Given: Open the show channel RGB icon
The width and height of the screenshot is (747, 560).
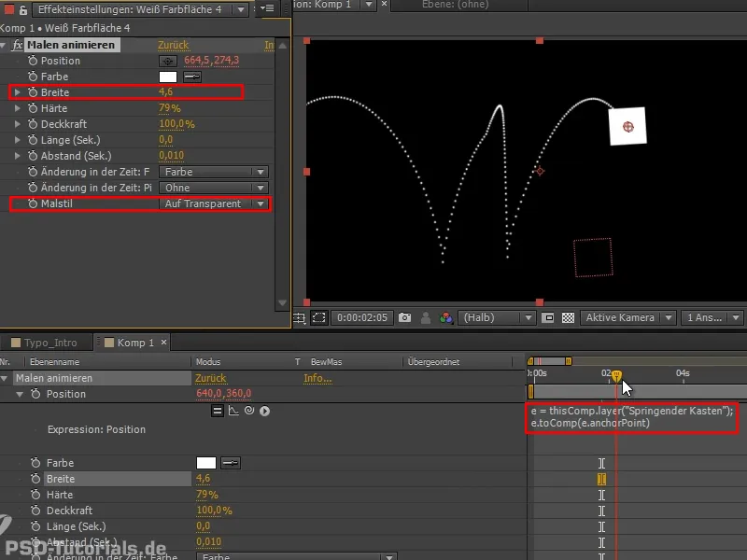Looking at the screenshot, I should tap(446, 317).
